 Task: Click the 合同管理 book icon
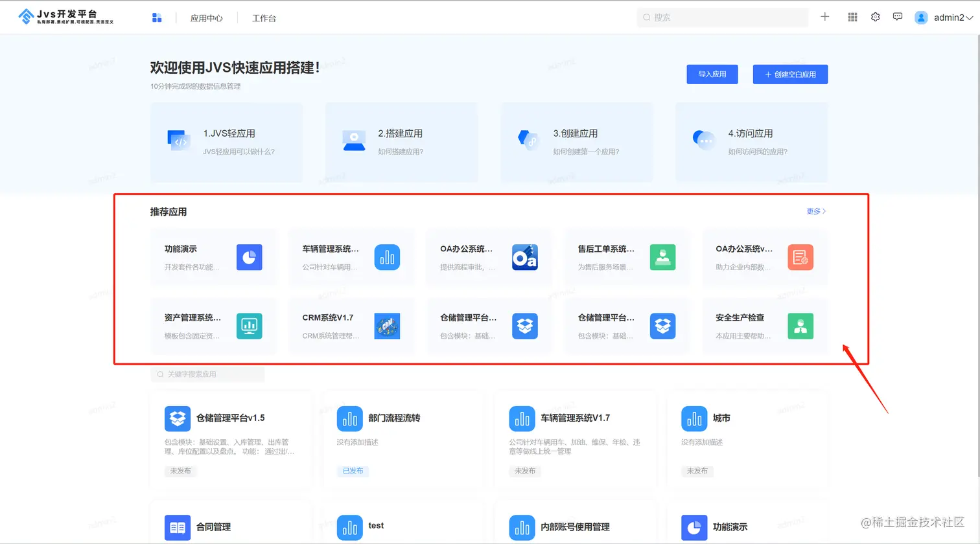[178, 528]
